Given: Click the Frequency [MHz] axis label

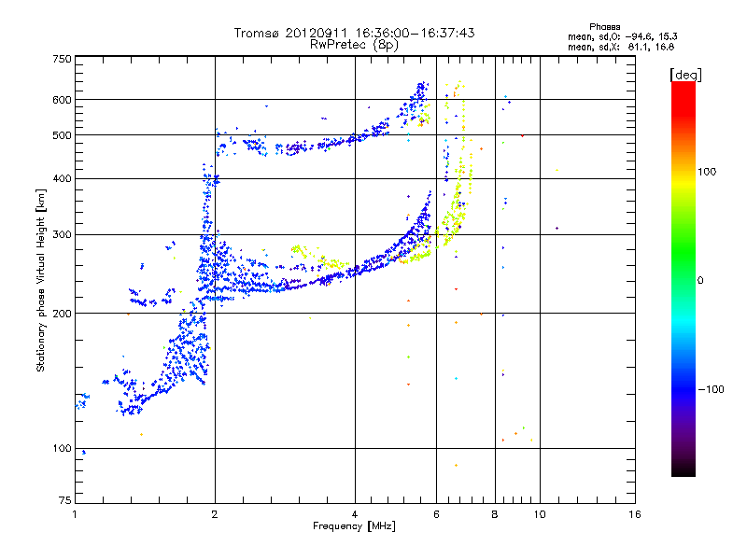Looking at the screenshot, I should pyautogui.click(x=354, y=526).
